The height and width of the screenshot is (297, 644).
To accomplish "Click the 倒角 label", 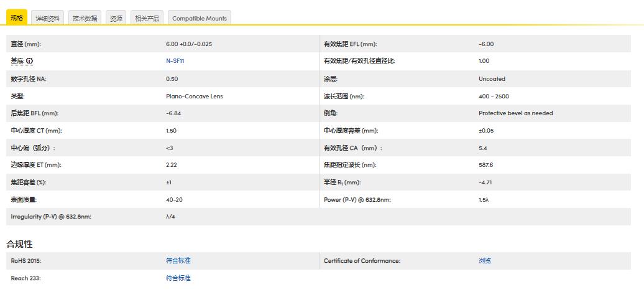I will [x=331, y=113].
